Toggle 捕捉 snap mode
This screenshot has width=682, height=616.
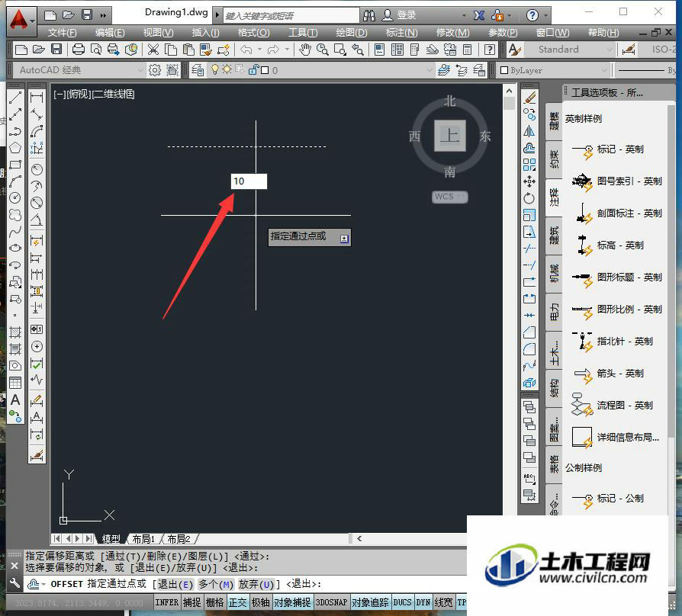pos(191,602)
